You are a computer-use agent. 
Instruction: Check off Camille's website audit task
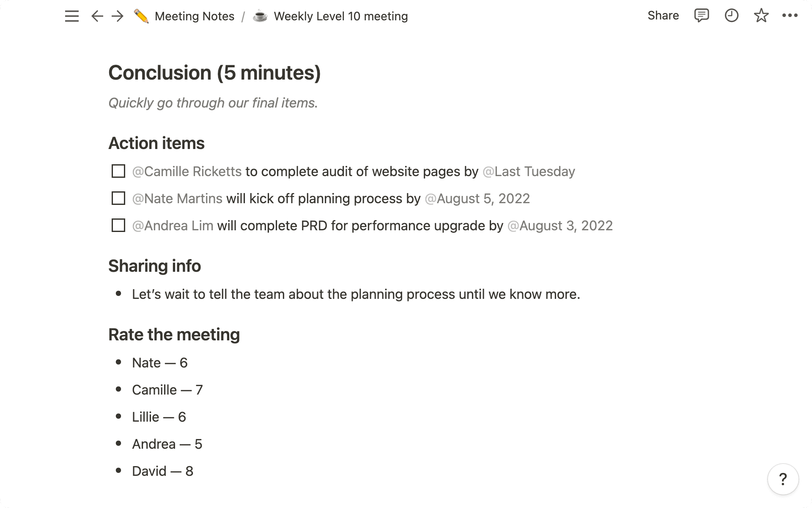tap(118, 171)
